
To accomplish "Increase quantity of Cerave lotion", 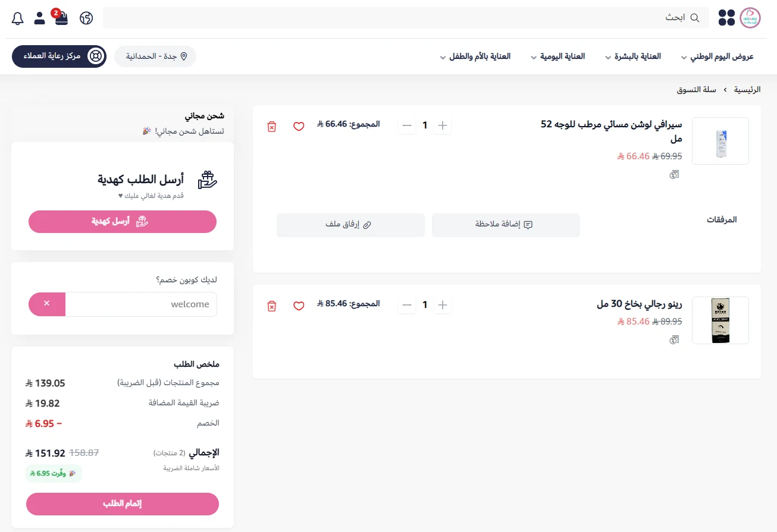I will (x=443, y=125).
